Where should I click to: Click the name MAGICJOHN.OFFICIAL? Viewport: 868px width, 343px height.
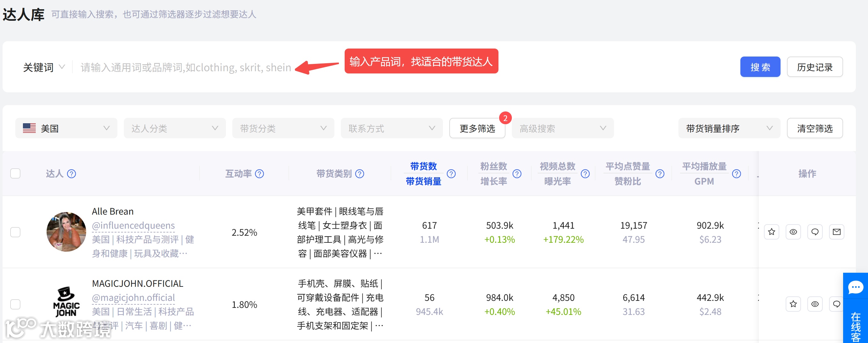tap(138, 284)
